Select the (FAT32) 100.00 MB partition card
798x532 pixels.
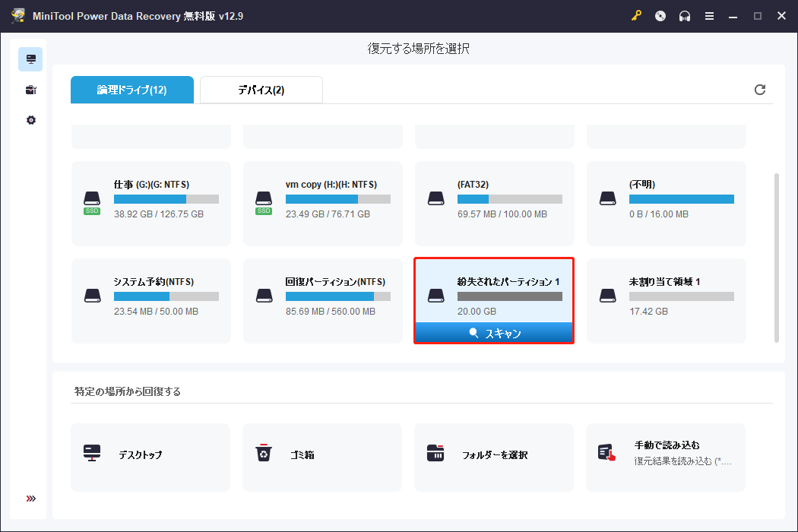click(x=495, y=204)
